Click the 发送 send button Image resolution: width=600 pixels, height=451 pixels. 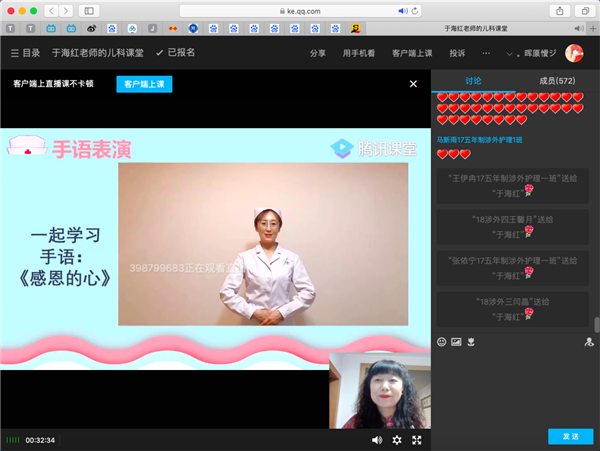tap(571, 436)
